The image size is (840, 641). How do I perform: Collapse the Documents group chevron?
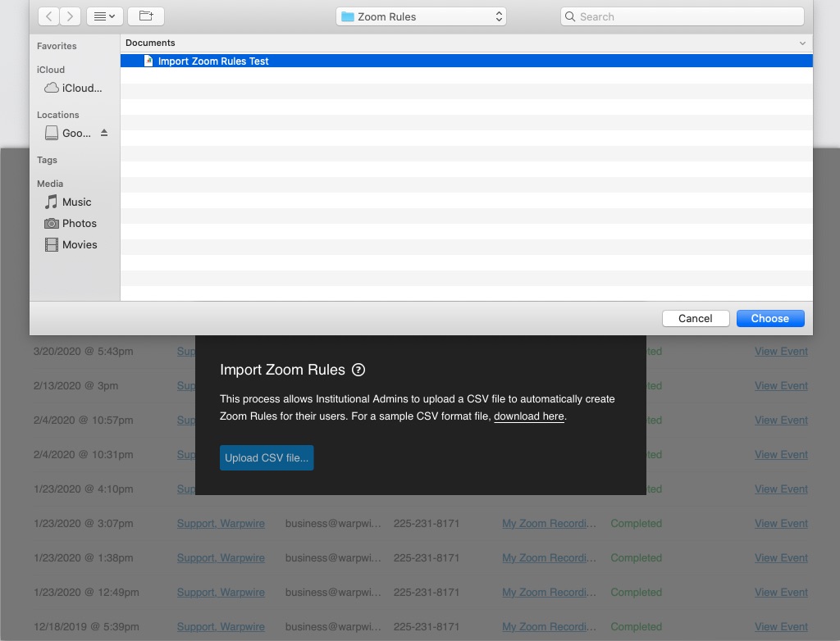(x=802, y=43)
